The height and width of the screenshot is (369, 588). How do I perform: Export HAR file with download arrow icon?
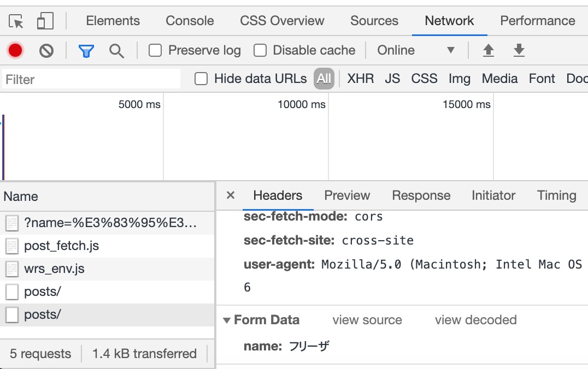click(x=519, y=50)
